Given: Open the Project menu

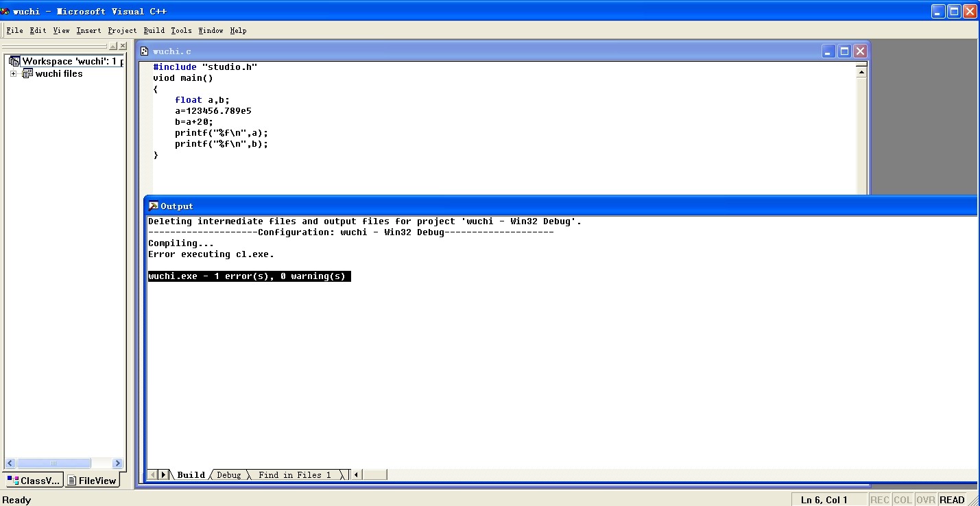Looking at the screenshot, I should coord(122,30).
